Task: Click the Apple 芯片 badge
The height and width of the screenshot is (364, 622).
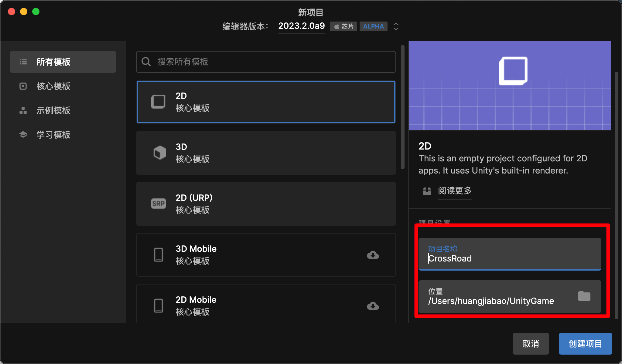Action: click(343, 26)
